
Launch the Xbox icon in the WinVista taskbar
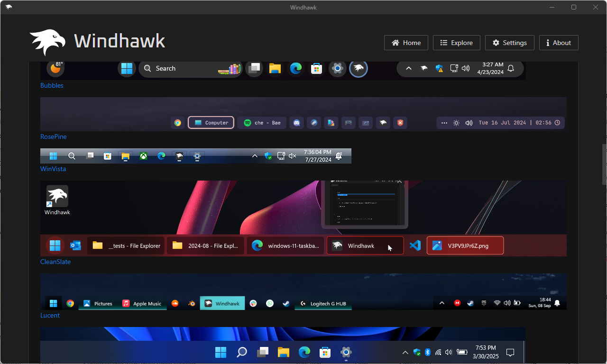143,155
